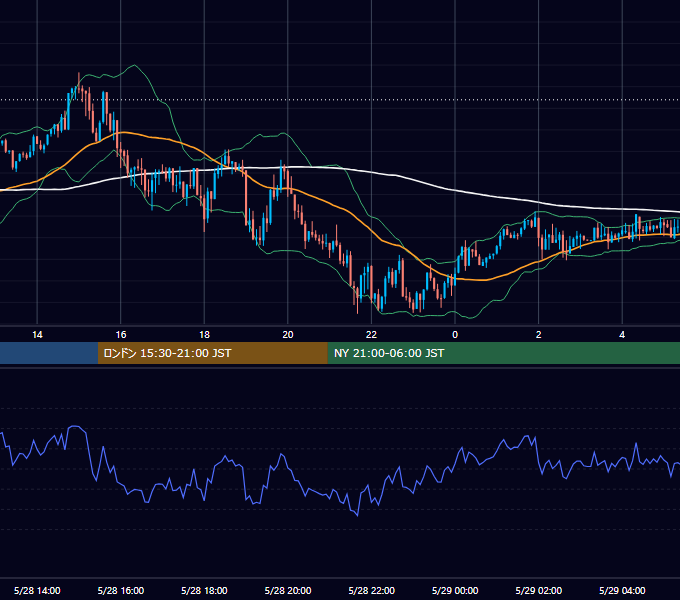Click hour label 20 on price chart axis
The height and width of the screenshot is (600, 680).
(x=288, y=335)
